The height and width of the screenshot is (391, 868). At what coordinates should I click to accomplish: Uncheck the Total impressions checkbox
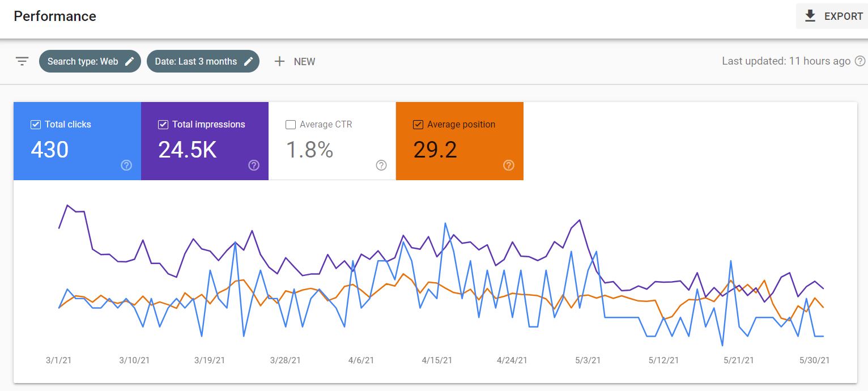(x=163, y=125)
